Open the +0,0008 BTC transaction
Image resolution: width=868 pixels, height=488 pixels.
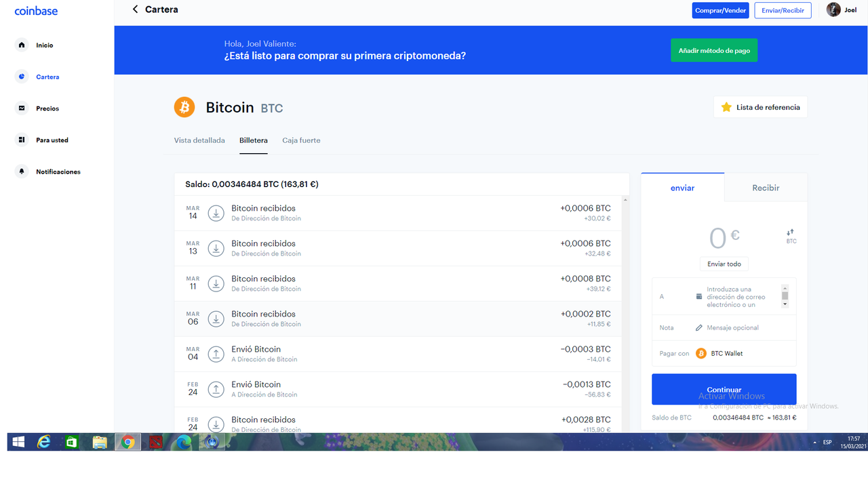pyautogui.click(x=399, y=283)
